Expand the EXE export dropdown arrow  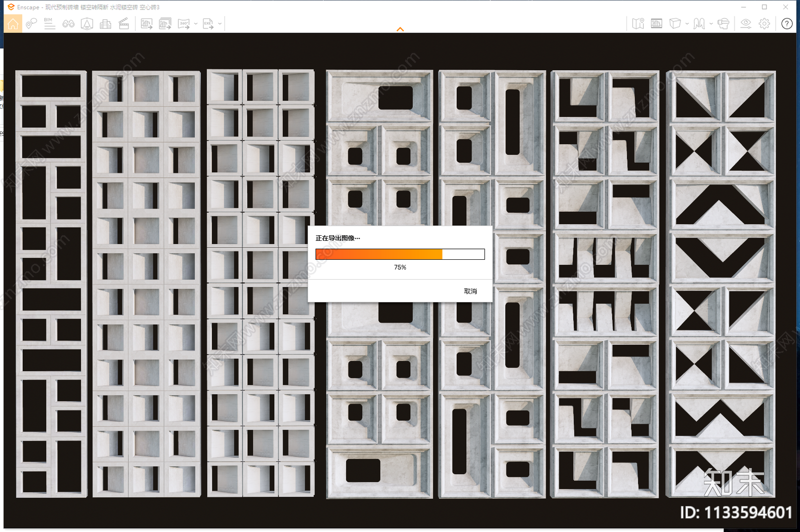(x=219, y=23)
